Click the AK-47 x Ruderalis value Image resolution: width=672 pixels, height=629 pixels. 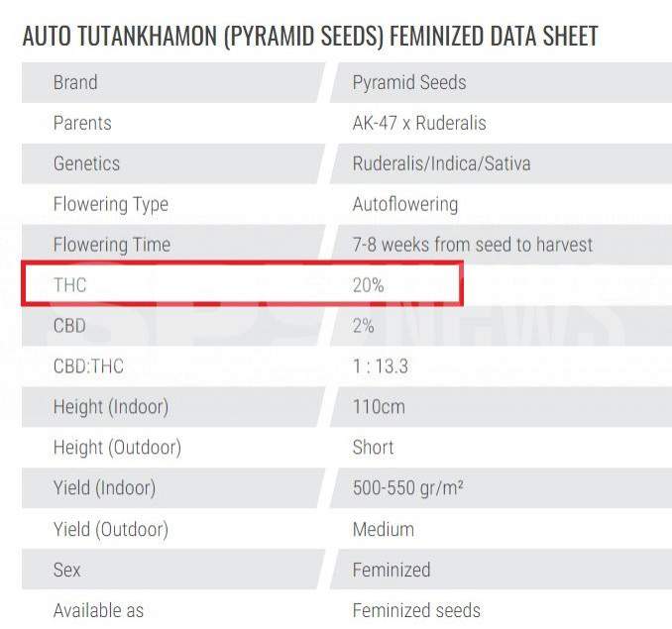419,123
